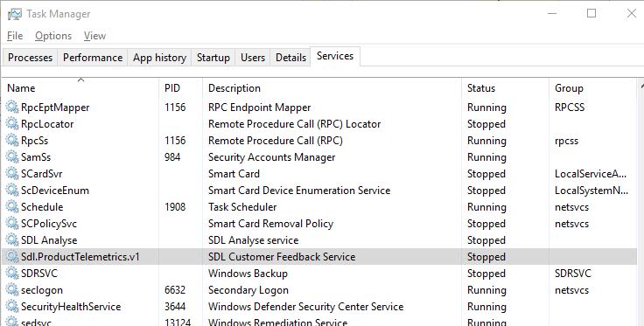The image size is (644, 326).
Task: Select the Schedule service name
Action: click(42, 206)
